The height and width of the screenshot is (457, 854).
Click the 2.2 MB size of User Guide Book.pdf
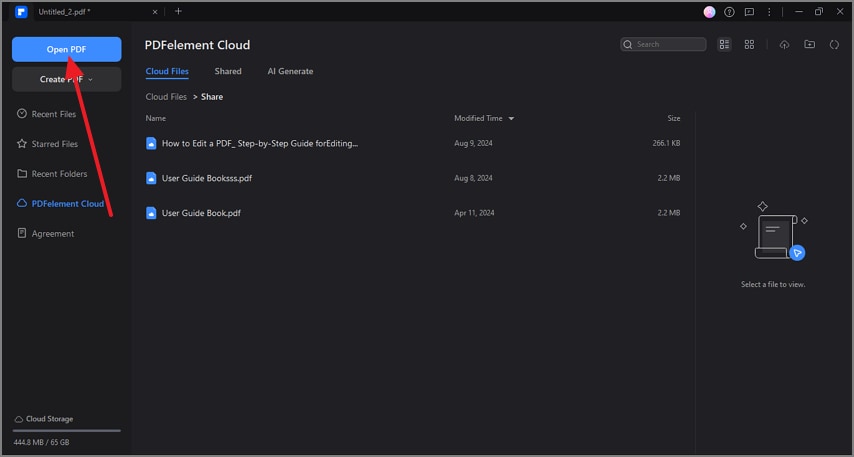668,213
